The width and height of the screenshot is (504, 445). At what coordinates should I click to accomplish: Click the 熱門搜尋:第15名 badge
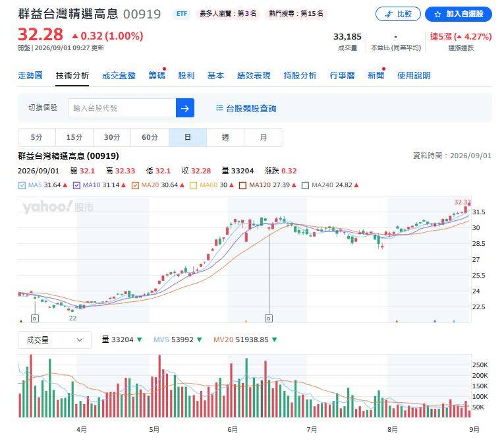tap(296, 13)
